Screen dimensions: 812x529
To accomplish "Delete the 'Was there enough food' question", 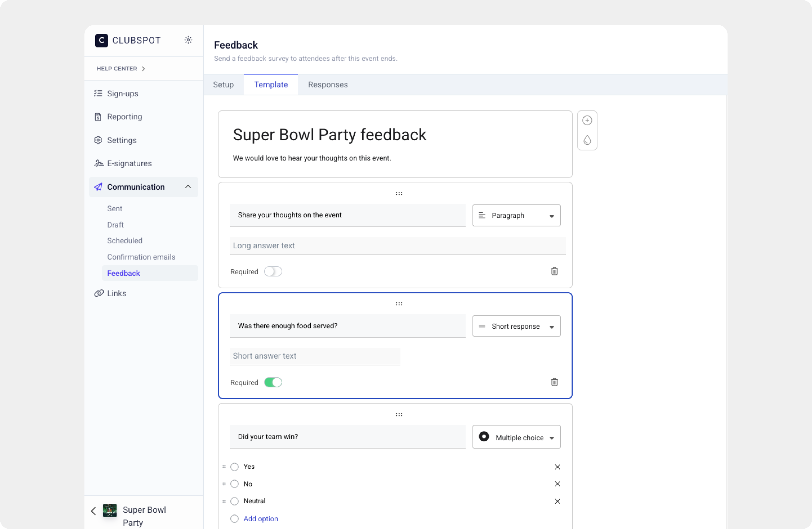I will point(554,382).
